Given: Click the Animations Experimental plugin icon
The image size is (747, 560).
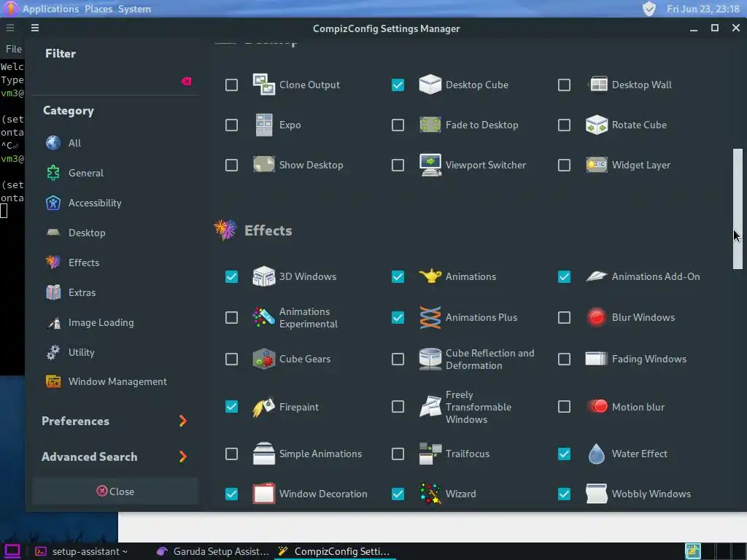Looking at the screenshot, I should (x=263, y=317).
